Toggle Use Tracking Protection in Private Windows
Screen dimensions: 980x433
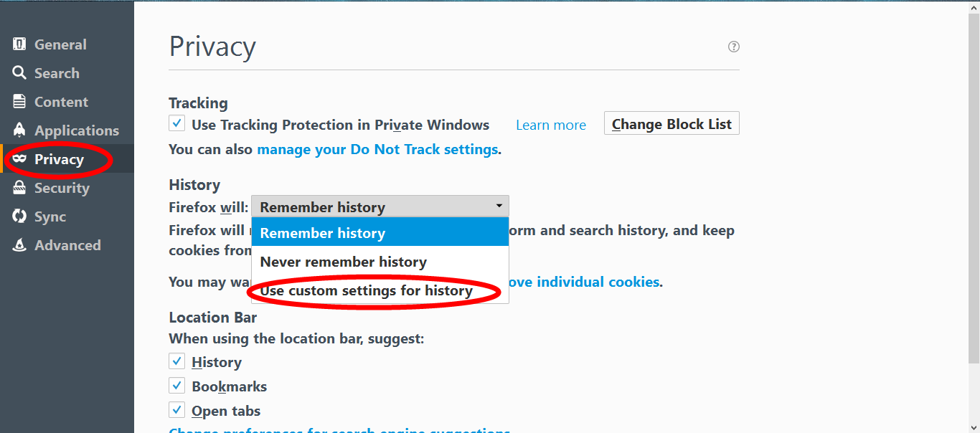(176, 123)
